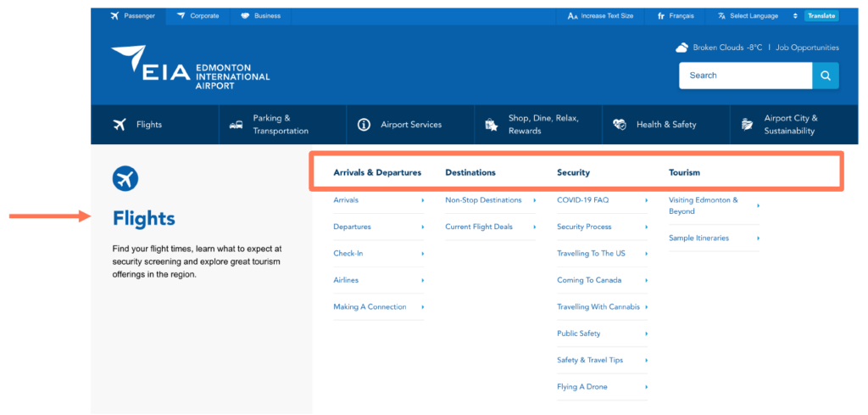Click the airplane icon in Flights nav
This screenshot has height=415, width=868.
[x=120, y=125]
